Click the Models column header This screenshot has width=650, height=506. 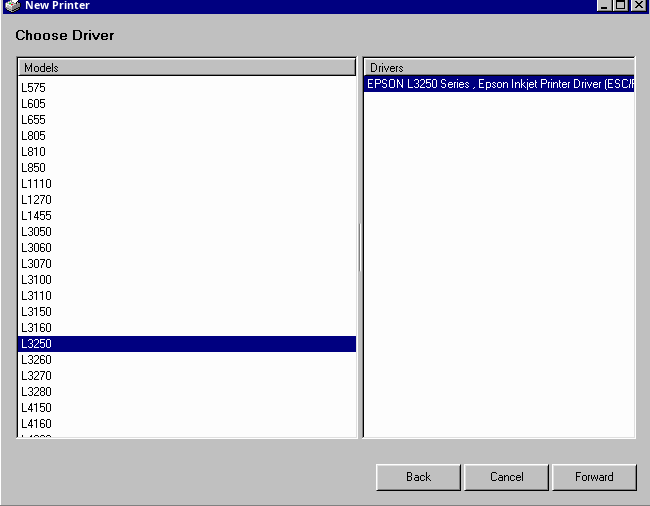tap(187, 68)
